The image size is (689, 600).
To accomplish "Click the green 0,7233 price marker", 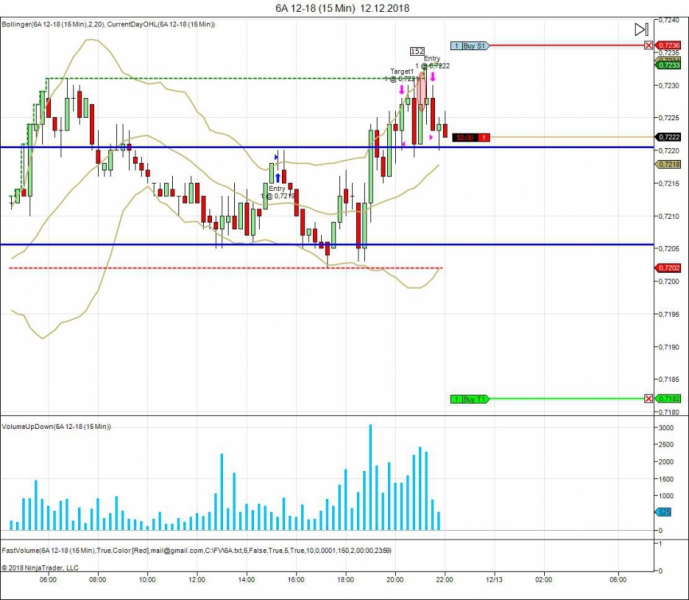I will coord(668,65).
